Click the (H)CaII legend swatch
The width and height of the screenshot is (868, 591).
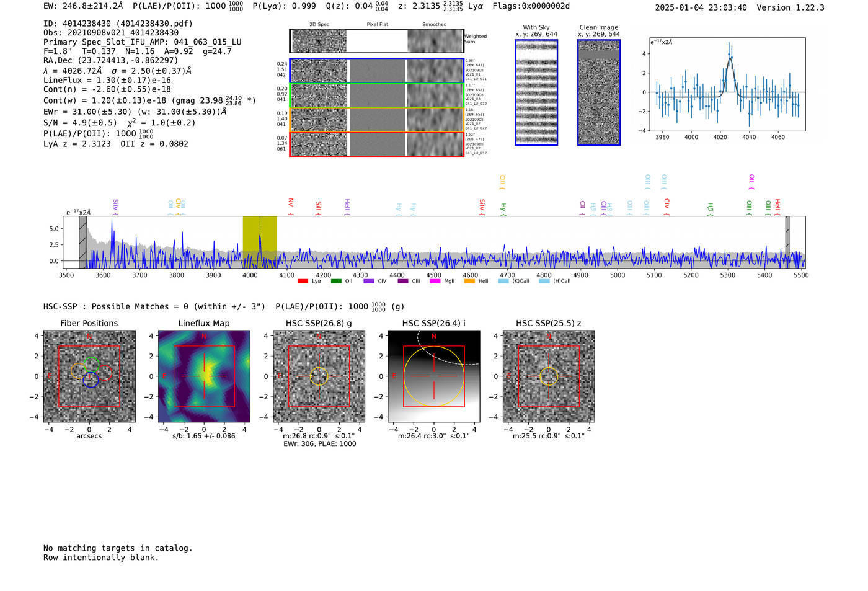[x=544, y=281]
